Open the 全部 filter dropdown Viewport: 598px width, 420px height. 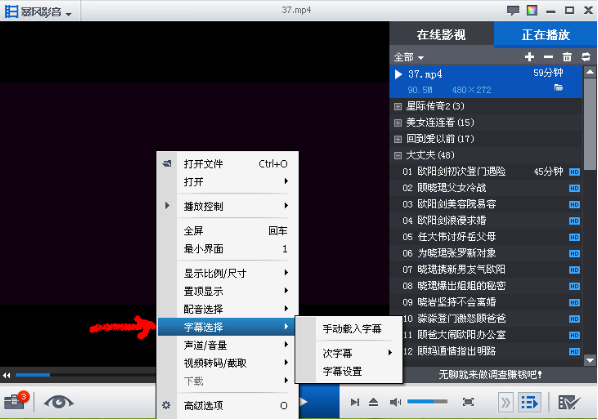click(x=409, y=57)
